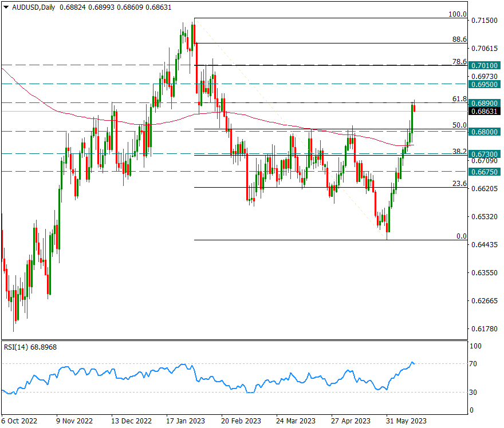
Task: Select the 0.69500 price level label
Action: [485, 85]
